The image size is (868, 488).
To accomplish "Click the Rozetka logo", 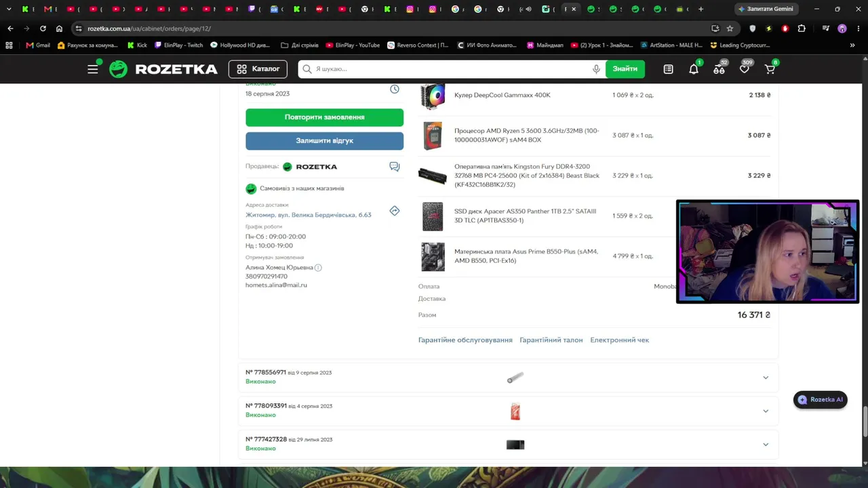I will point(163,69).
